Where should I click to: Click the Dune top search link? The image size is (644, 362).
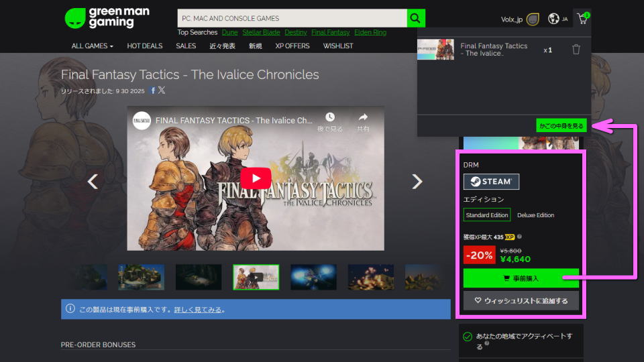coord(230,32)
